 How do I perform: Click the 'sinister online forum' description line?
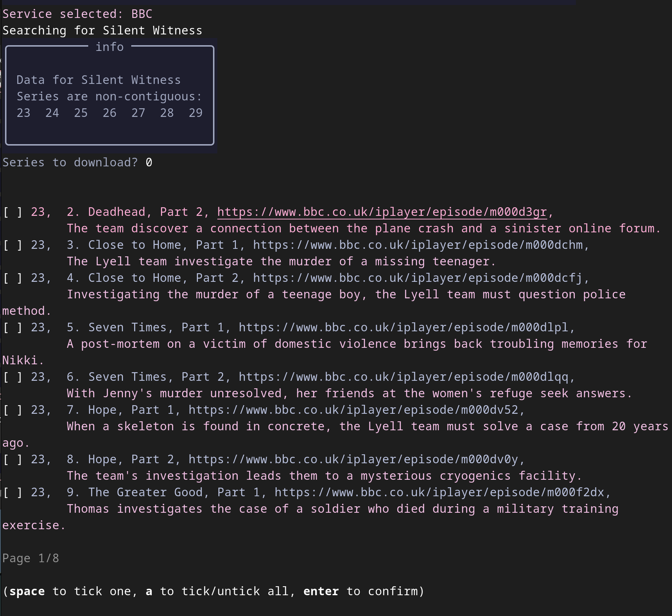(x=364, y=228)
